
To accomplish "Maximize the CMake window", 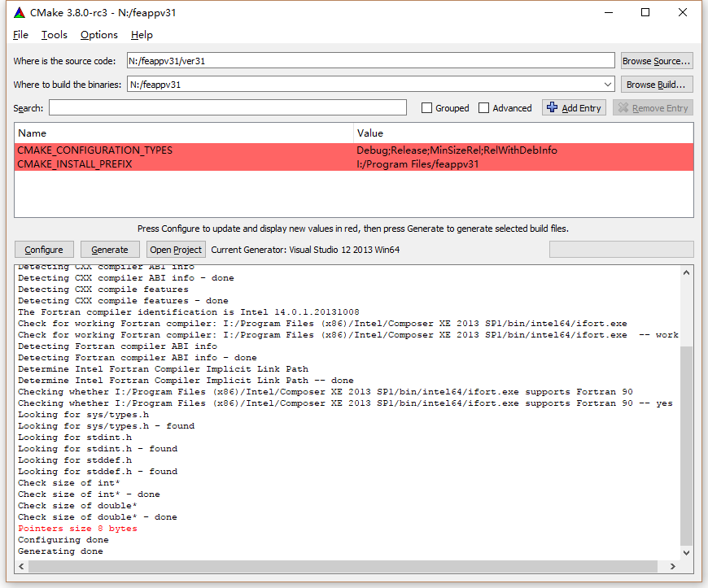I will pyautogui.click(x=645, y=13).
